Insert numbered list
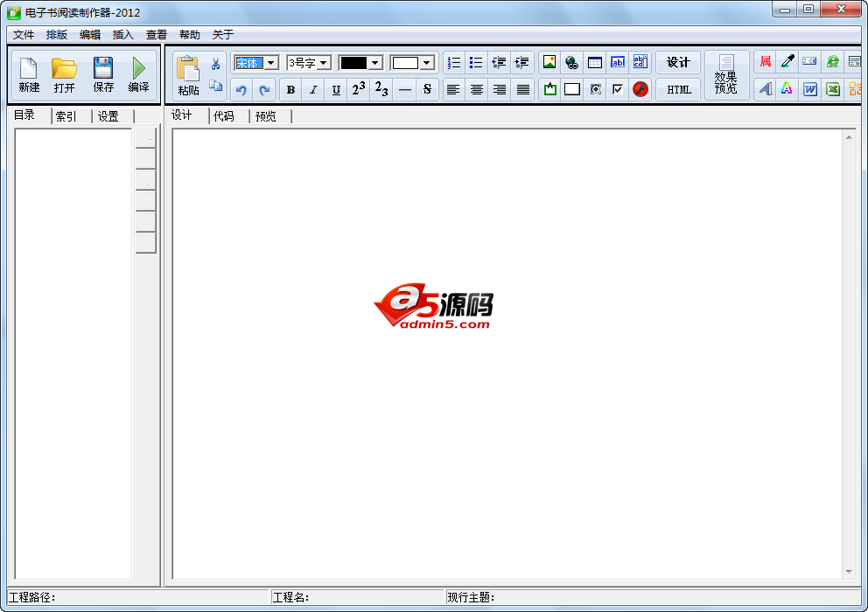Screen dimensions: 868x612 click(x=454, y=63)
